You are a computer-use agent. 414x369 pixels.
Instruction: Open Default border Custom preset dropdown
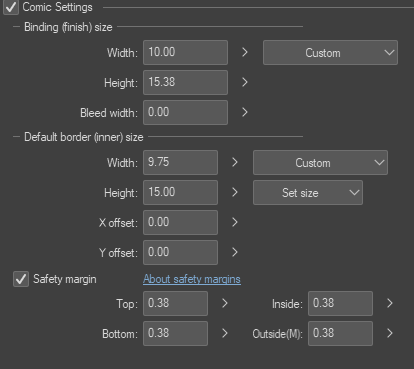tap(320, 163)
